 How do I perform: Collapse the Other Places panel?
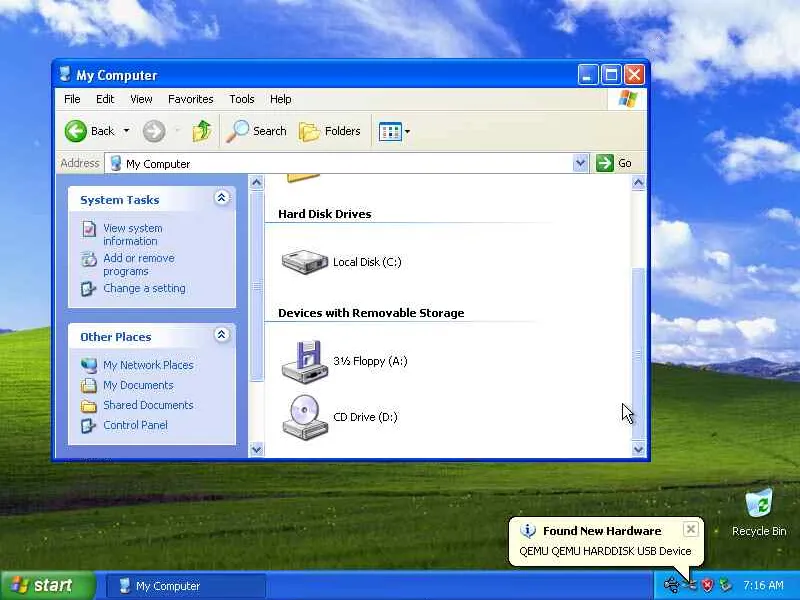point(221,335)
